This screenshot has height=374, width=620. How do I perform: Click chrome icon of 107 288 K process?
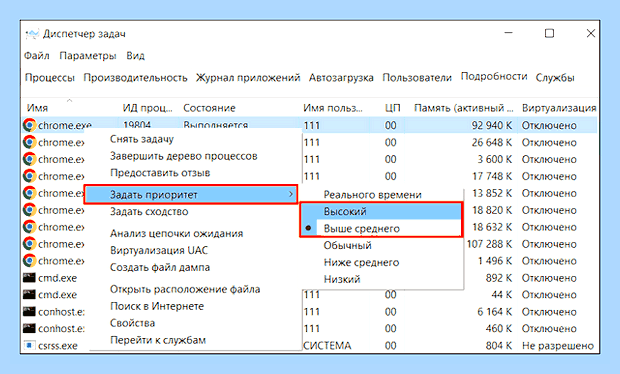[29, 244]
